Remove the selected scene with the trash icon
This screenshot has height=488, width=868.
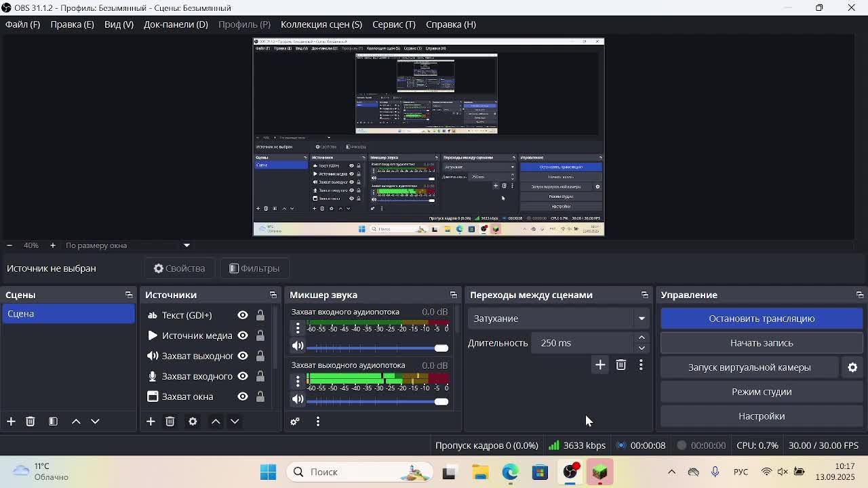tap(30, 422)
